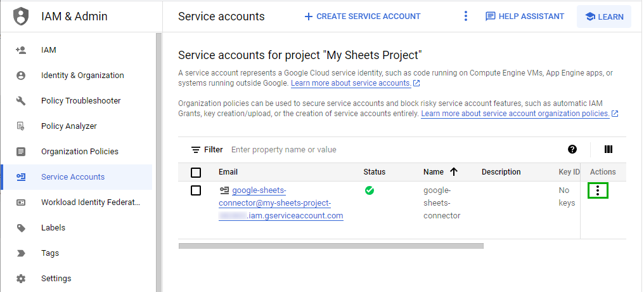Click the table horizontal scrollbar

pos(331,246)
